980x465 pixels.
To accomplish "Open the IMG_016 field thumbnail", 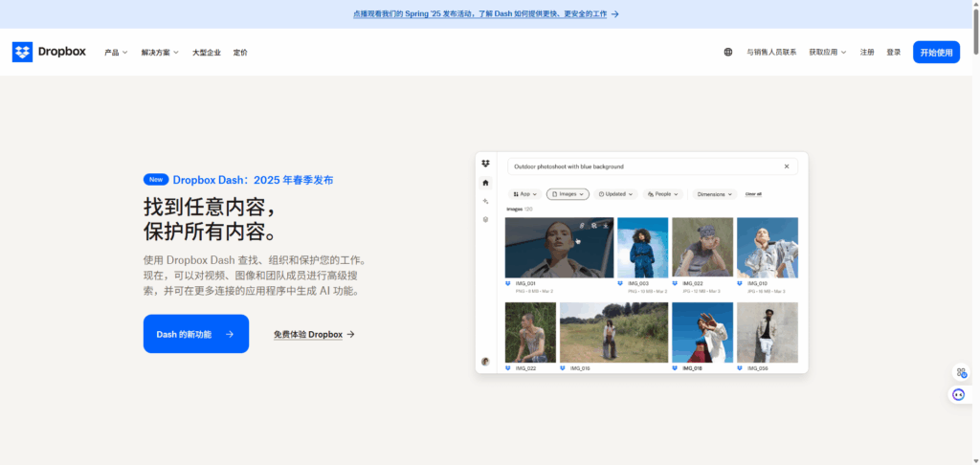I will (613, 333).
